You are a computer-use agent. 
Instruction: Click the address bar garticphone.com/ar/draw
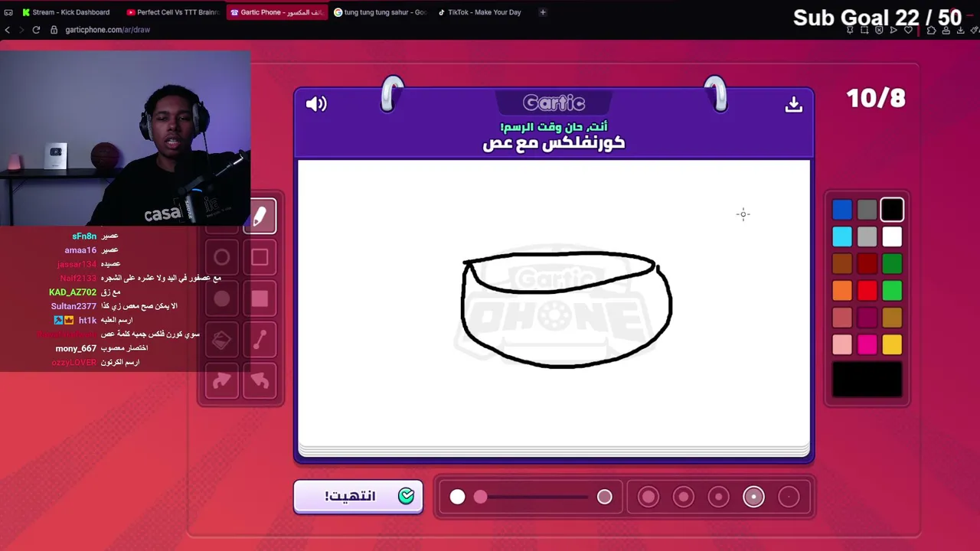(x=107, y=30)
